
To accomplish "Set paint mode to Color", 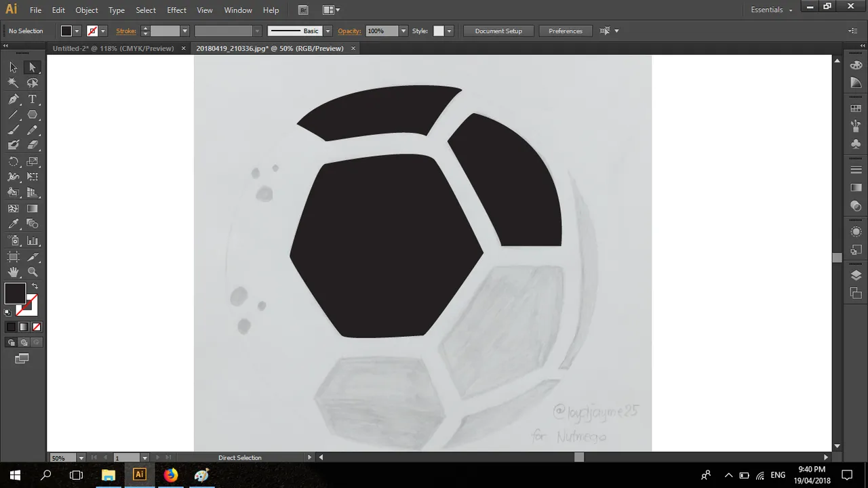I will [11, 327].
